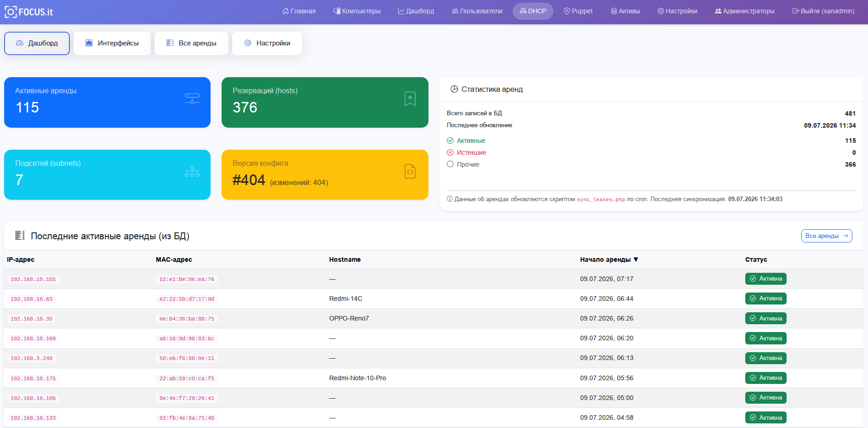Click the subnet diagram icon in Подсетей card
The width and height of the screenshot is (868, 428).
coord(192,171)
